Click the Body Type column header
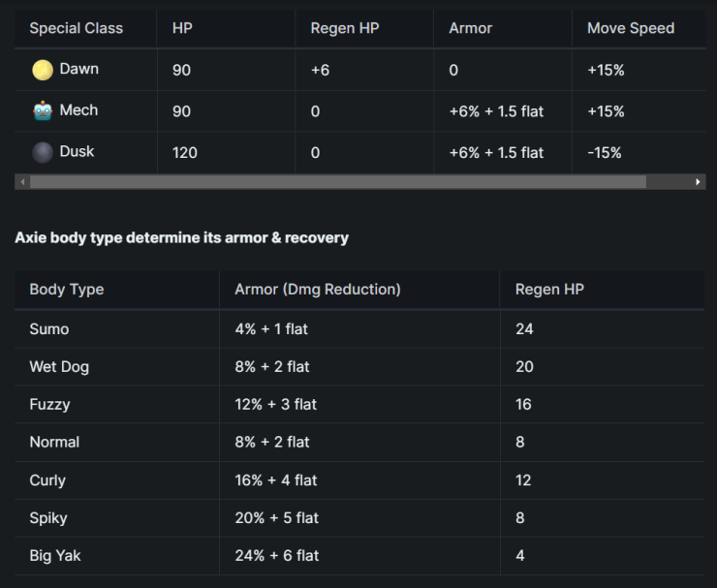Image resolution: width=717 pixels, height=588 pixels. pyautogui.click(x=67, y=290)
